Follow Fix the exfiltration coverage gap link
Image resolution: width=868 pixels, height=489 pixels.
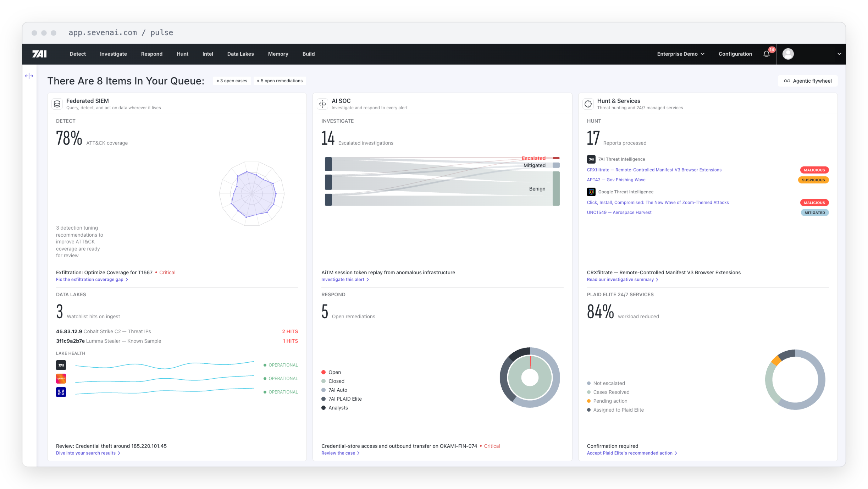[92, 280]
